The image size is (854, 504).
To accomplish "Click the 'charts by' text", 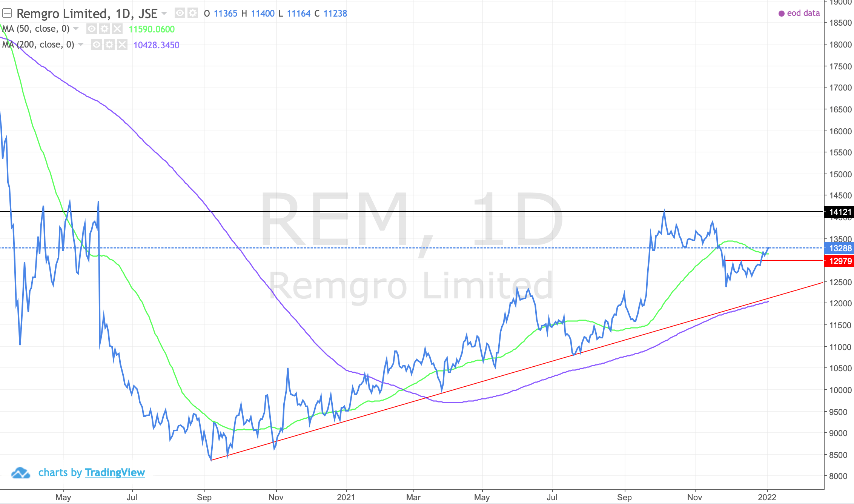I will click(x=60, y=472).
